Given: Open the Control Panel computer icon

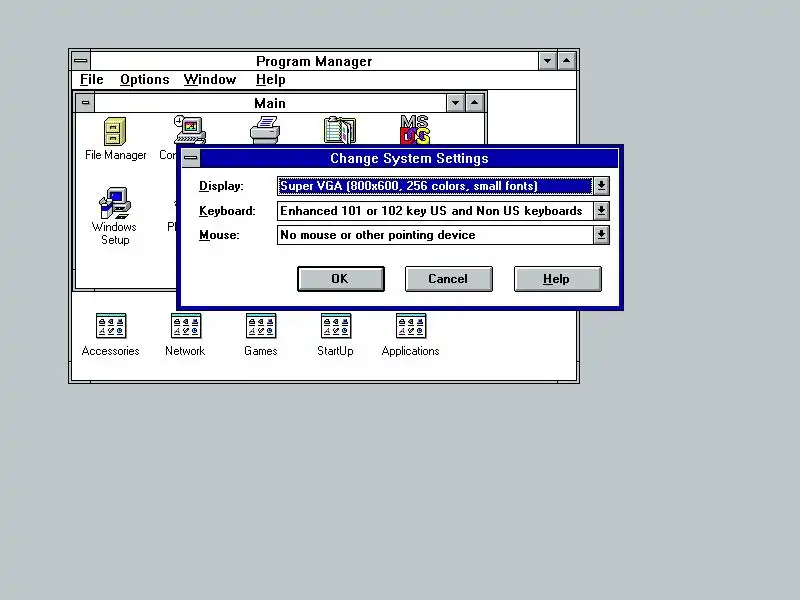Looking at the screenshot, I should coord(190,130).
